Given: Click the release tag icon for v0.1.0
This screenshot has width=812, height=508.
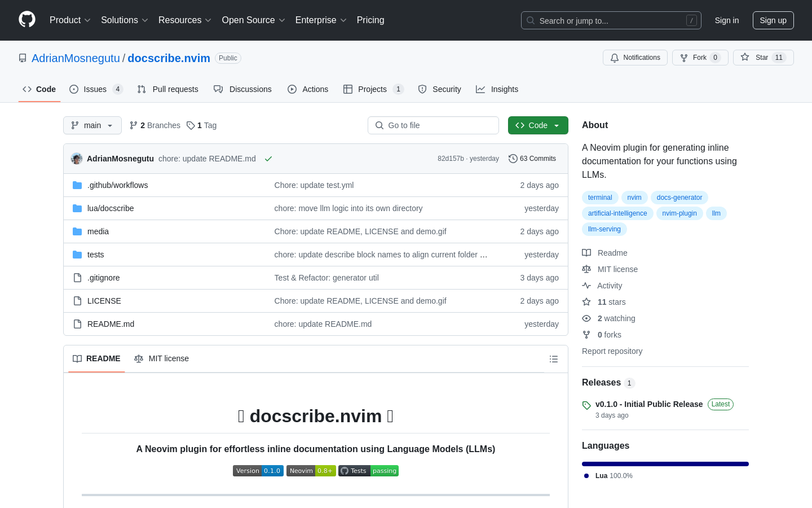Looking at the screenshot, I should click(x=586, y=405).
